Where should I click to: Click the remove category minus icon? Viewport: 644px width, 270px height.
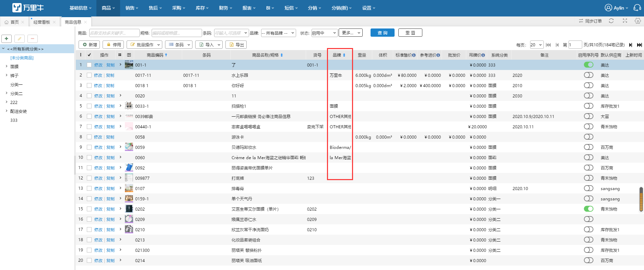click(x=33, y=39)
